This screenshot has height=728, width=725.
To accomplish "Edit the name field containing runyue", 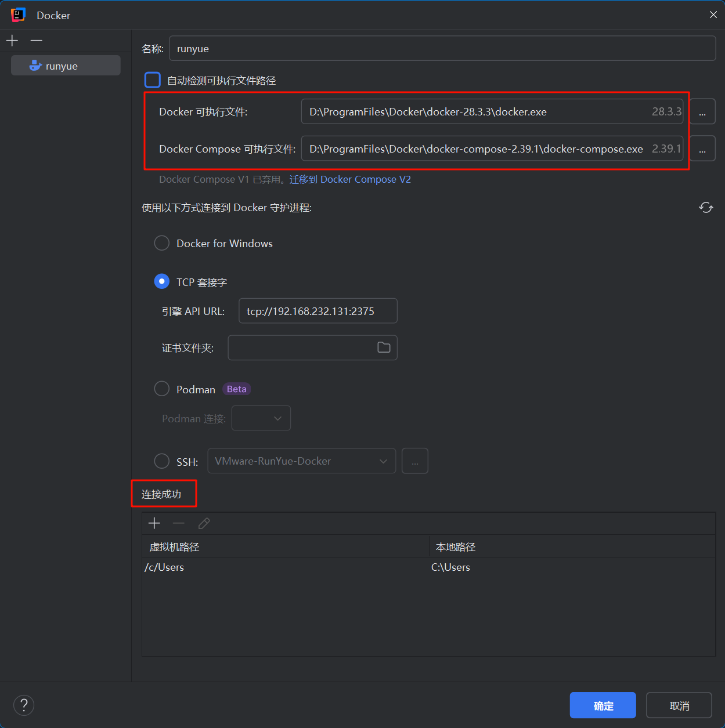I will tap(442, 49).
